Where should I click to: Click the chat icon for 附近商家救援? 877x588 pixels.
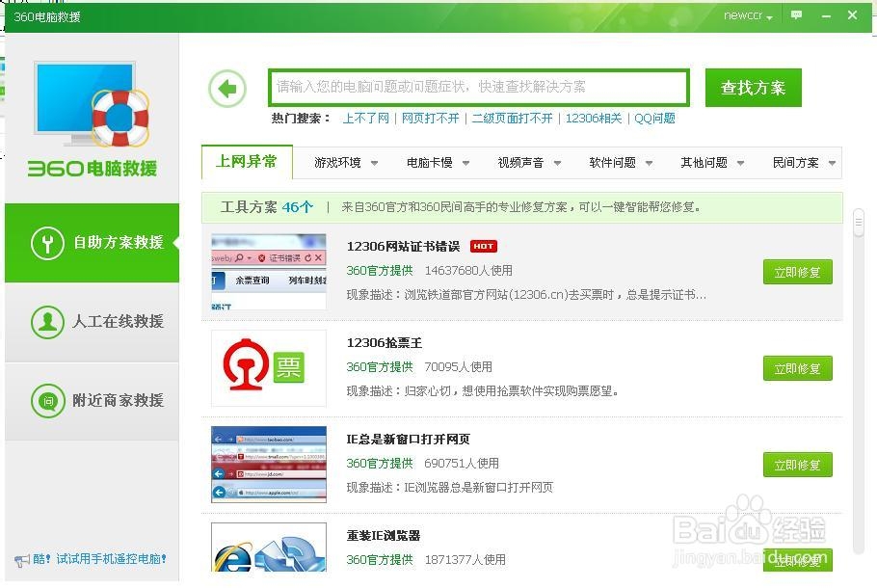point(47,401)
